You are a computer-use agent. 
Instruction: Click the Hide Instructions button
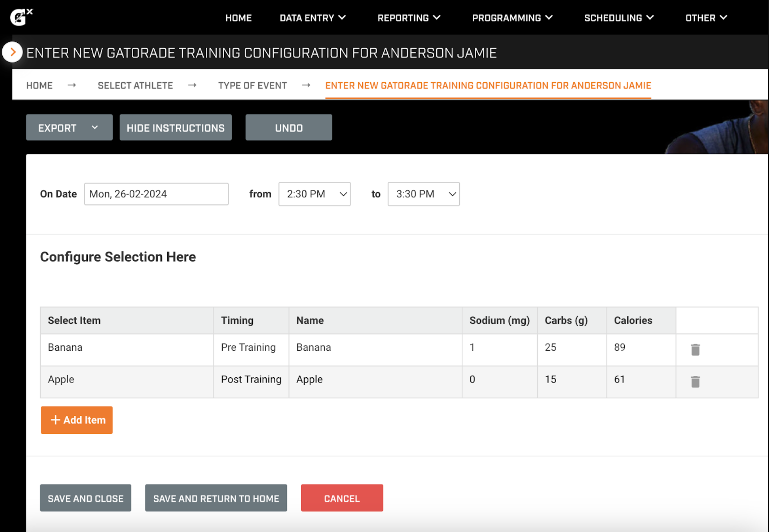(x=175, y=127)
